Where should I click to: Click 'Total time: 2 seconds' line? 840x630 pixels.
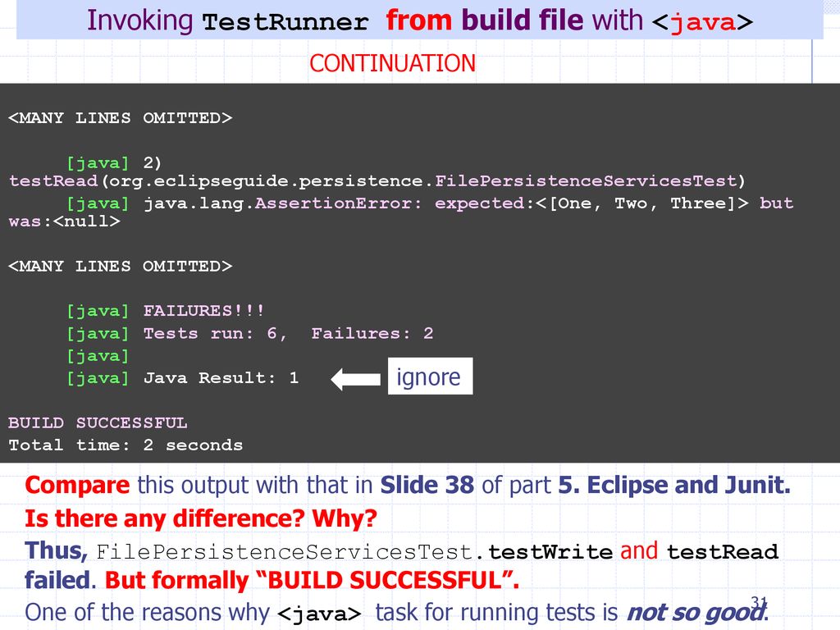click(x=126, y=445)
